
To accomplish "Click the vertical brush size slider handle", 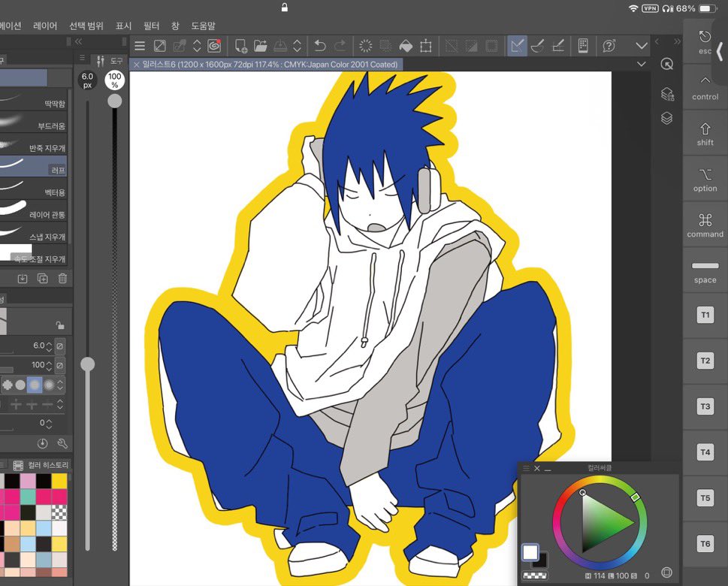I will [87, 364].
